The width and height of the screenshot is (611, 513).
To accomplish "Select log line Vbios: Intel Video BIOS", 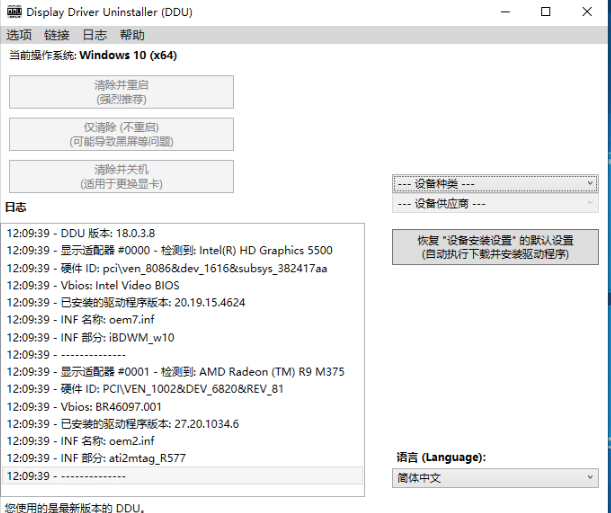I will [182, 285].
